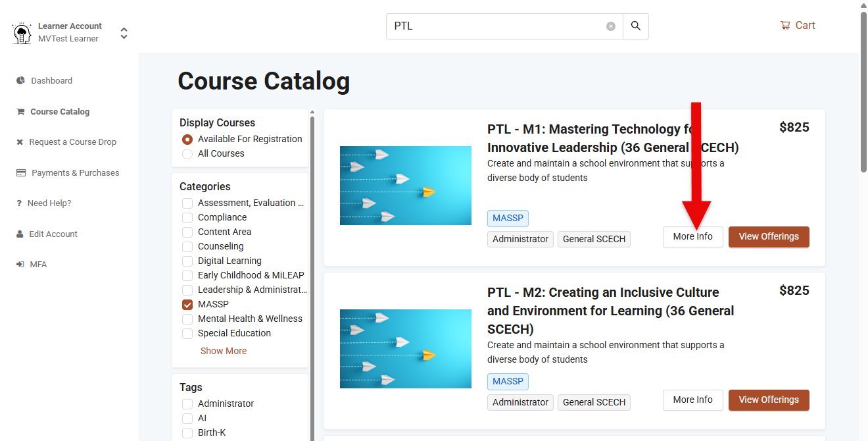The width and height of the screenshot is (868, 441).
Task: Click More Info for PTL - M1
Action: point(693,237)
